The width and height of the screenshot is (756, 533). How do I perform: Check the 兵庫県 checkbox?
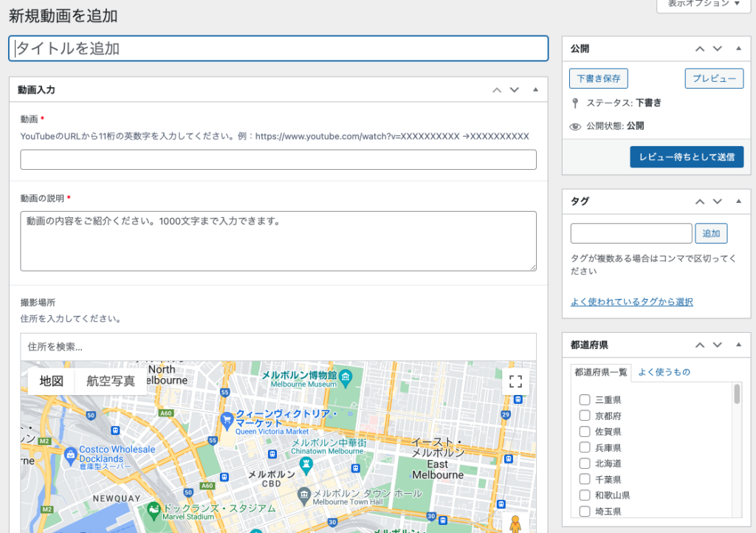point(585,447)
